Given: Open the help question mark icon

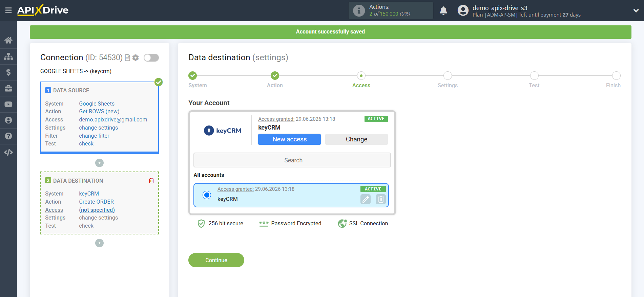Looking at the screenshot, I should click(x=8, y=136).
